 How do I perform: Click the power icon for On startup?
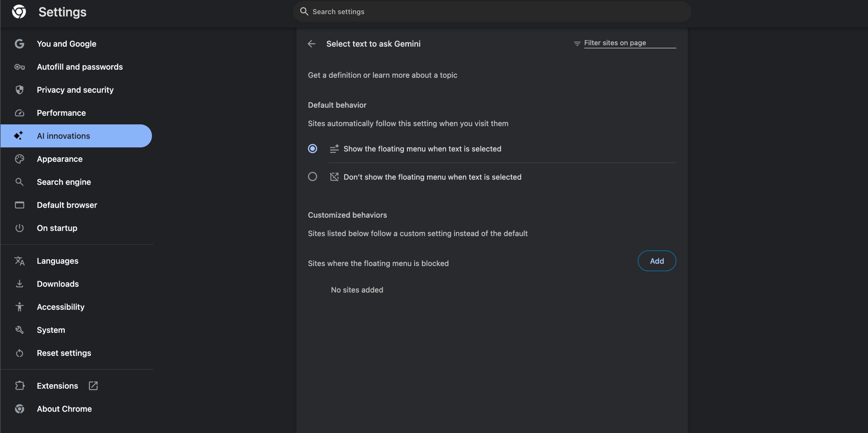(x=20, y=228)
